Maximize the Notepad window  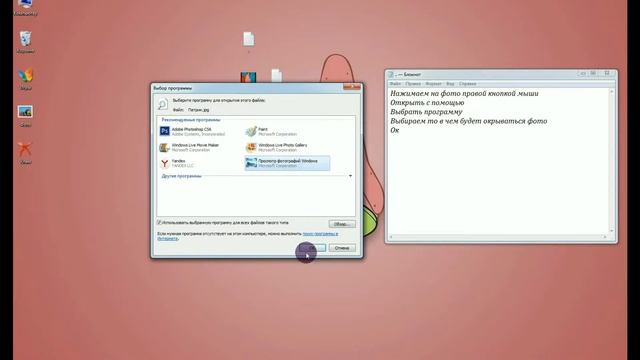coord(593,73)
